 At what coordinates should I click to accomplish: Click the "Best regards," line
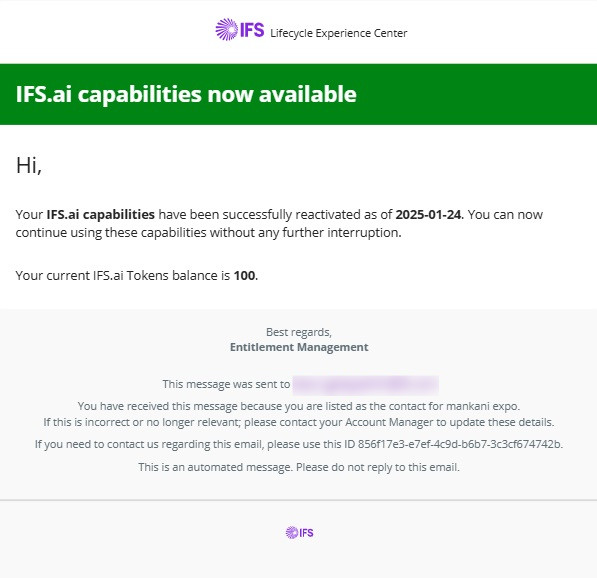[299, 332]
